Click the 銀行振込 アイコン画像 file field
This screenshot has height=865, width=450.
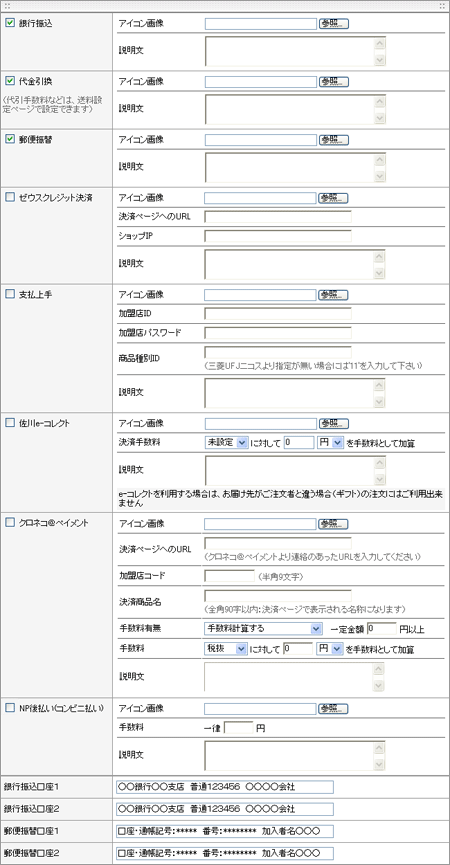260,24
